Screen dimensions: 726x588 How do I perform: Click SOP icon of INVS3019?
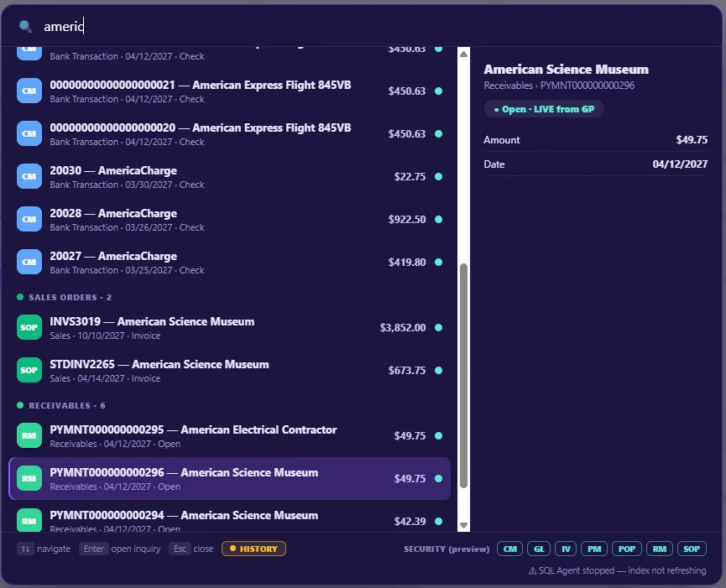29,327
